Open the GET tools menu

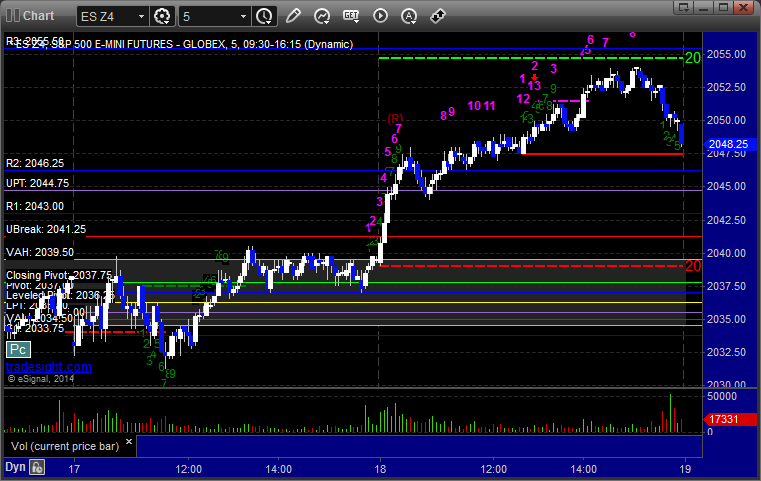click(351, 16)
